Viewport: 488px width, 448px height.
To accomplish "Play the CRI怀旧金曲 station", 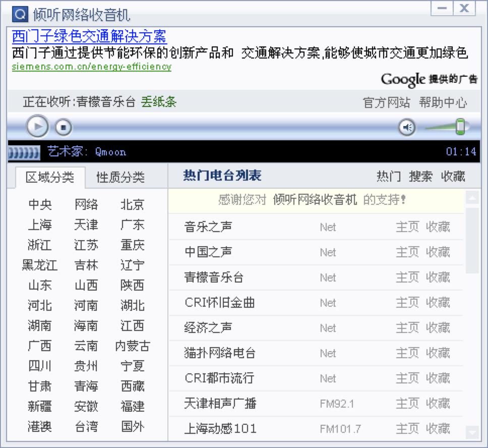I will pos(220,303).
